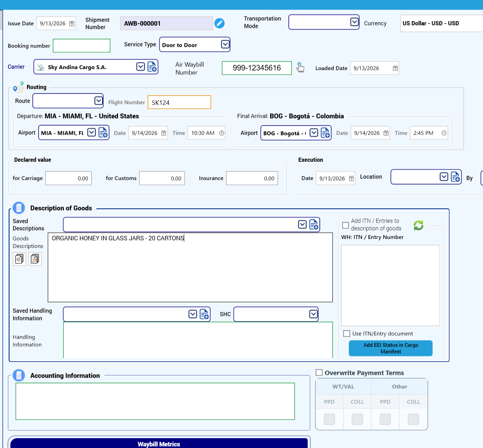483x448 pixels.
Task: Add a new Execution Location record
Action: pyautogui.click(x=455, y=177)
